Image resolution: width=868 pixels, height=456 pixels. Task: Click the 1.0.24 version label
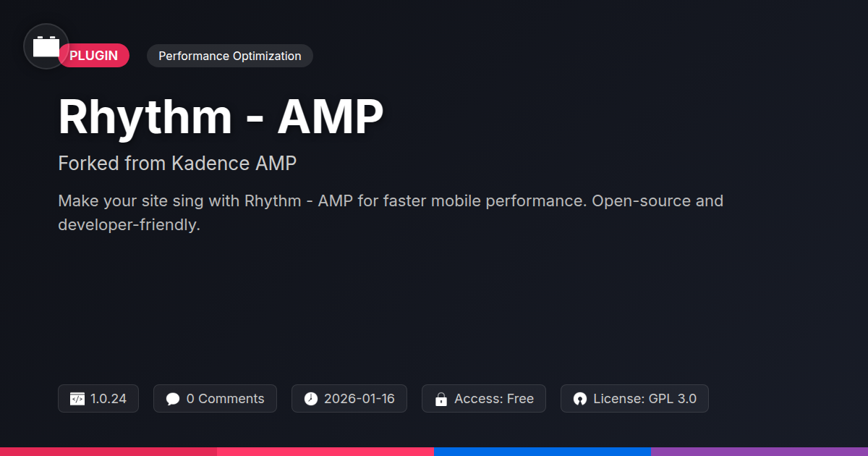109,399
